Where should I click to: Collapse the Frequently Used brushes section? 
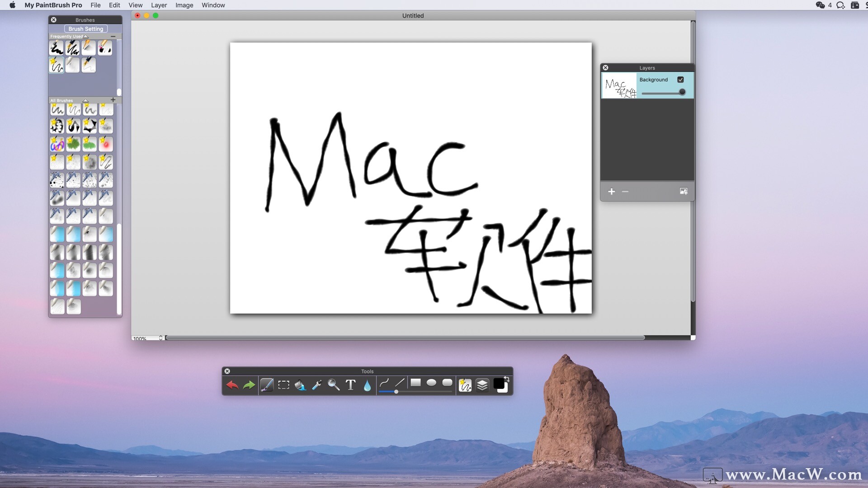[86, 36]
